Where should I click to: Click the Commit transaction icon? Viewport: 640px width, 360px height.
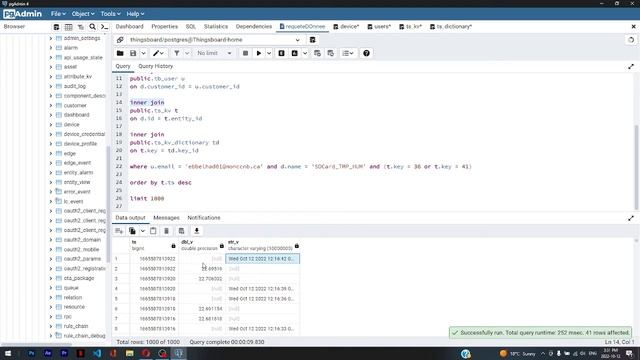[317, 53]
